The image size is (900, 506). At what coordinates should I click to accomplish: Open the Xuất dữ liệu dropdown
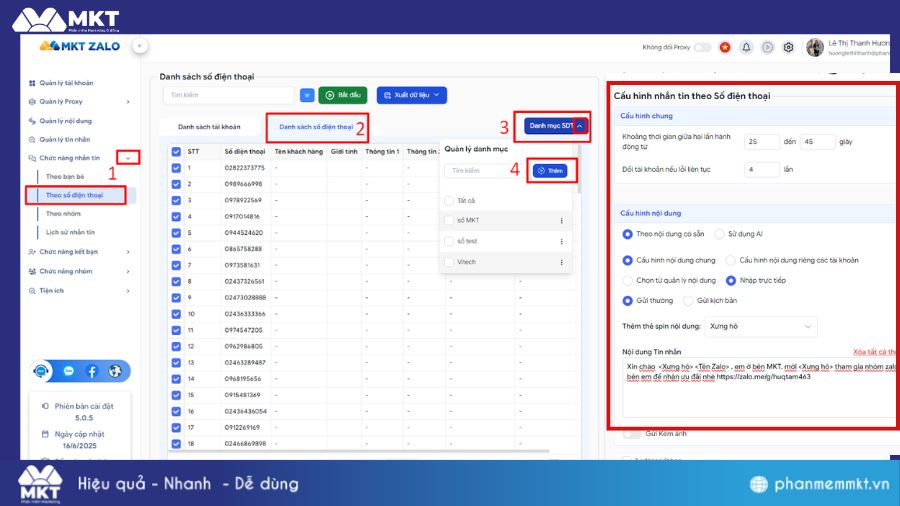(412, 95)
